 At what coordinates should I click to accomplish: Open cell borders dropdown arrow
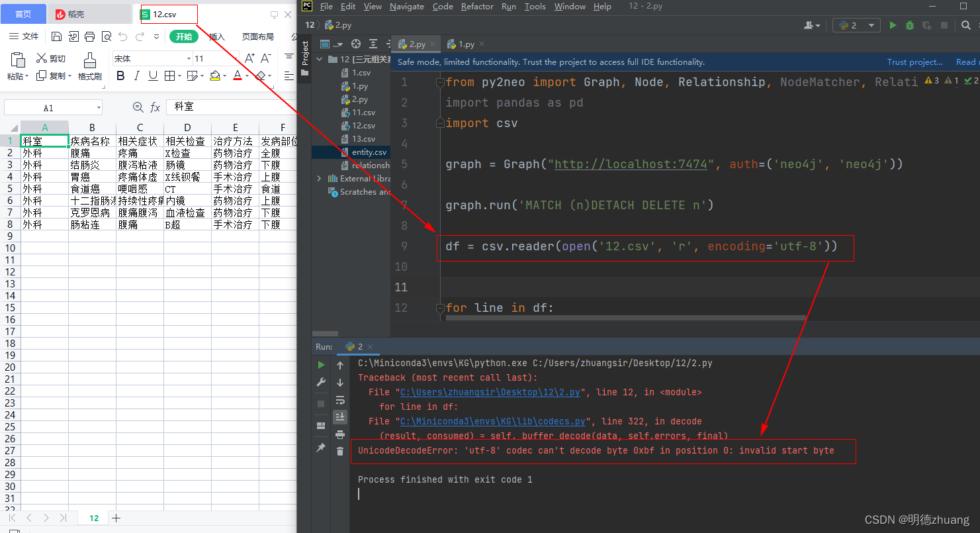(x=180, y=76)
